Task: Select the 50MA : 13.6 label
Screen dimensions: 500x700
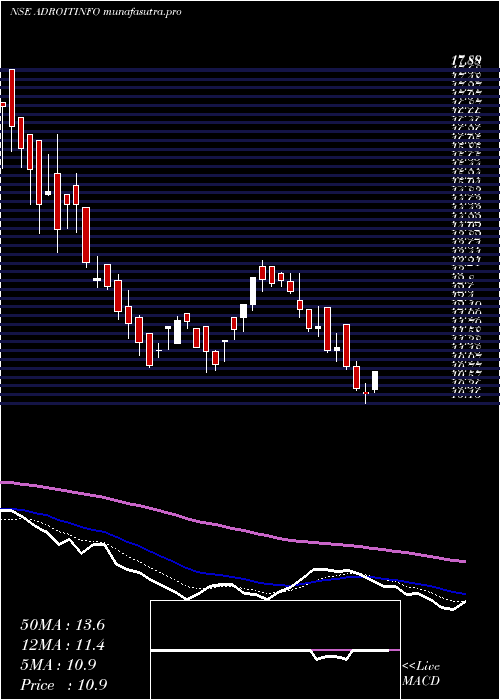Action: coord(62,625)
